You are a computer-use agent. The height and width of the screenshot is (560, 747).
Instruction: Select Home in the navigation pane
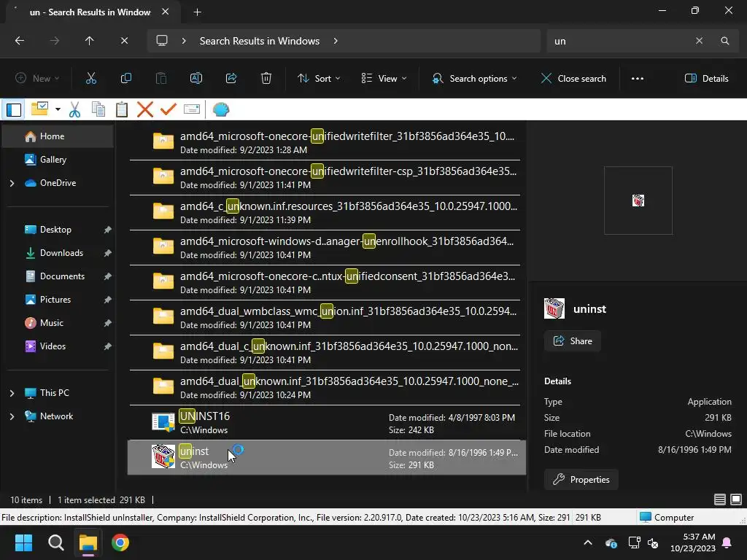58,136
